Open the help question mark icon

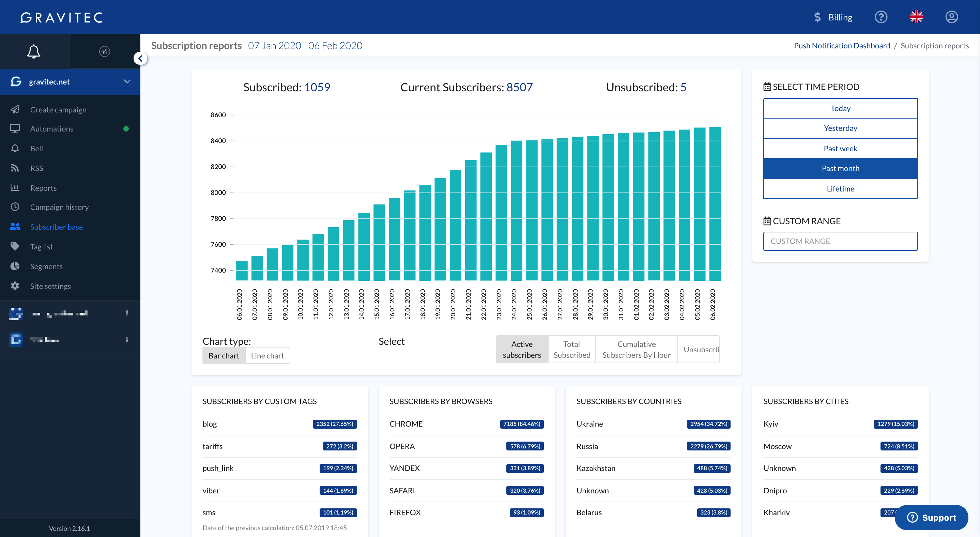pos(881,17)
